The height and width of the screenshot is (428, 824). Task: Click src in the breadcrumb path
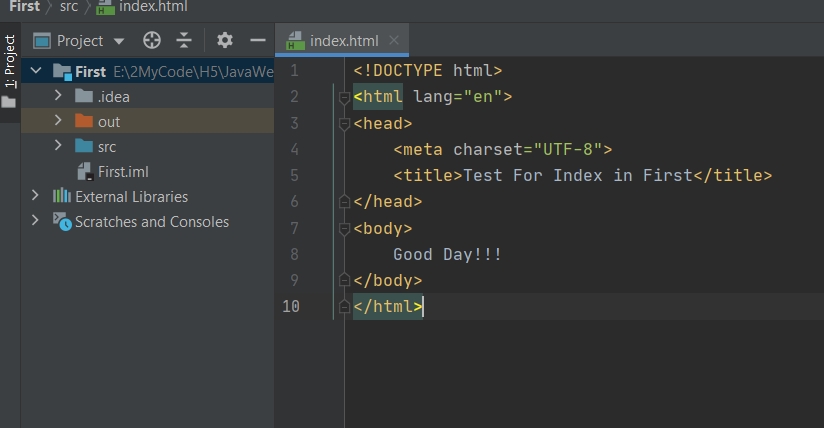coord(69,6)
